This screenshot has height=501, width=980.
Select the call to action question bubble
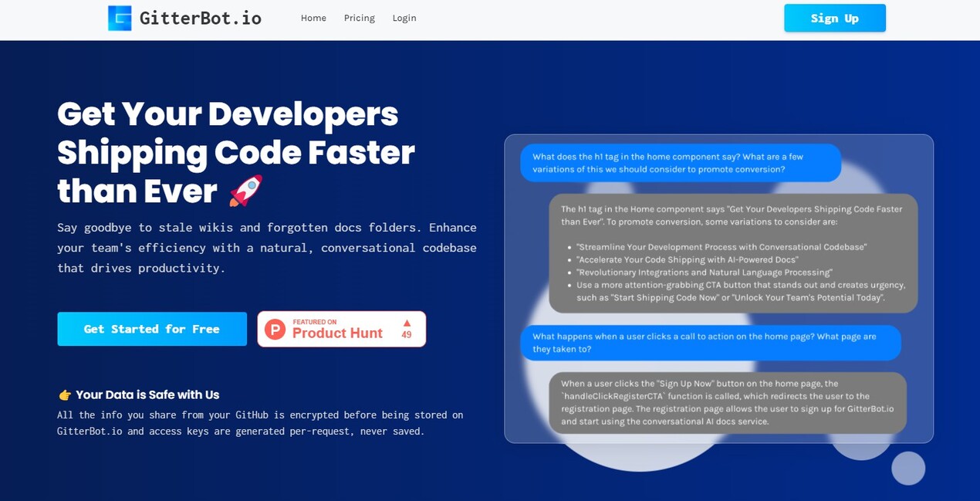(710, 343)
